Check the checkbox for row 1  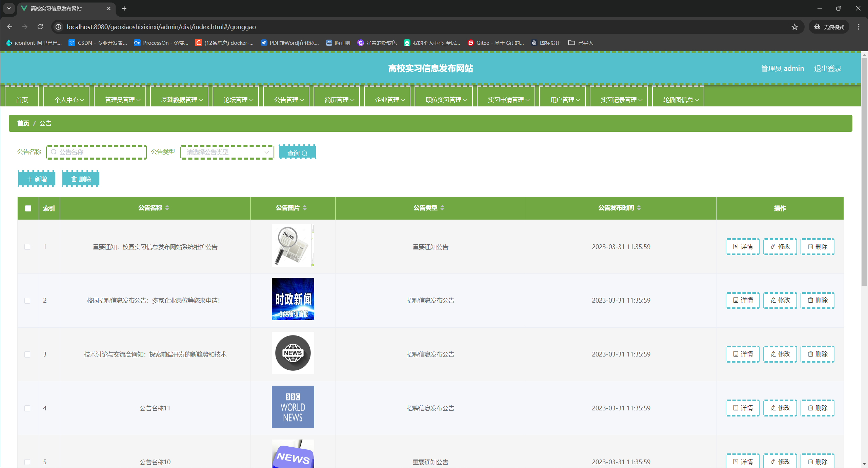click(27, 247)
